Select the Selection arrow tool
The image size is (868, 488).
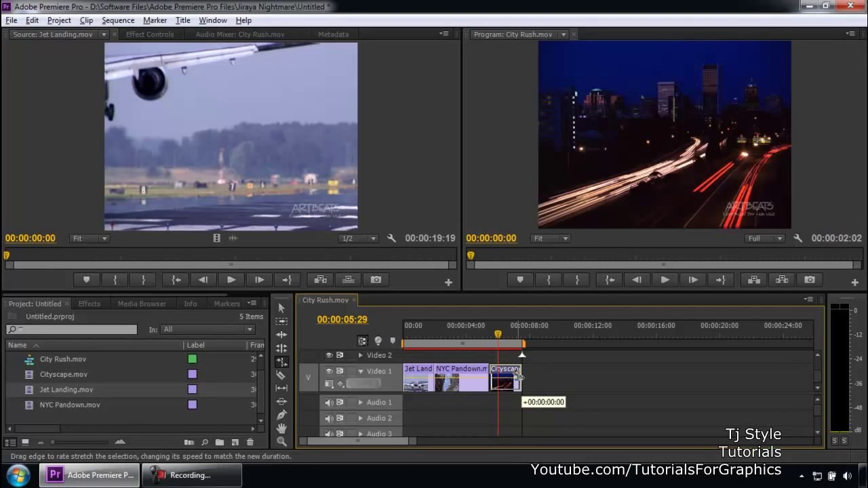(x=282, y=308)
